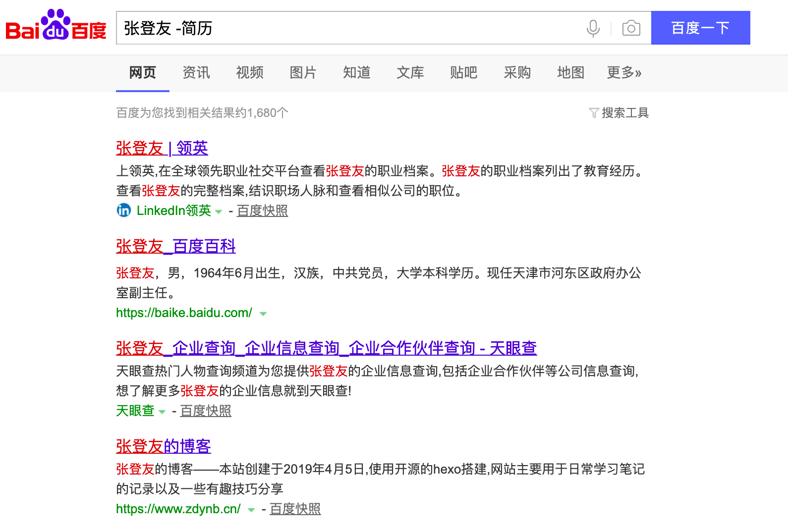This screenshot has height=532, width=788.
Task: Click the funnel icon beside 搜索工具
Action: [x=594, y=113]
